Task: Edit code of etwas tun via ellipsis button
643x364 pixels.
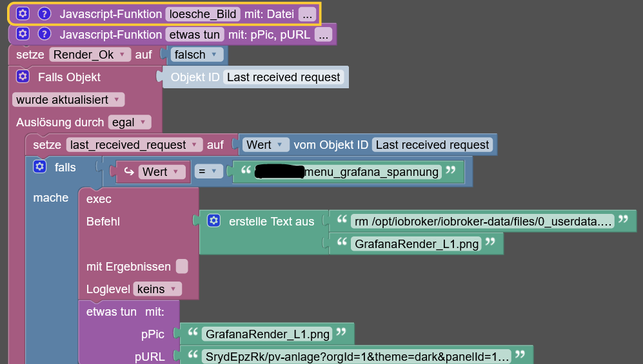Action: click(x=324, y=35)
